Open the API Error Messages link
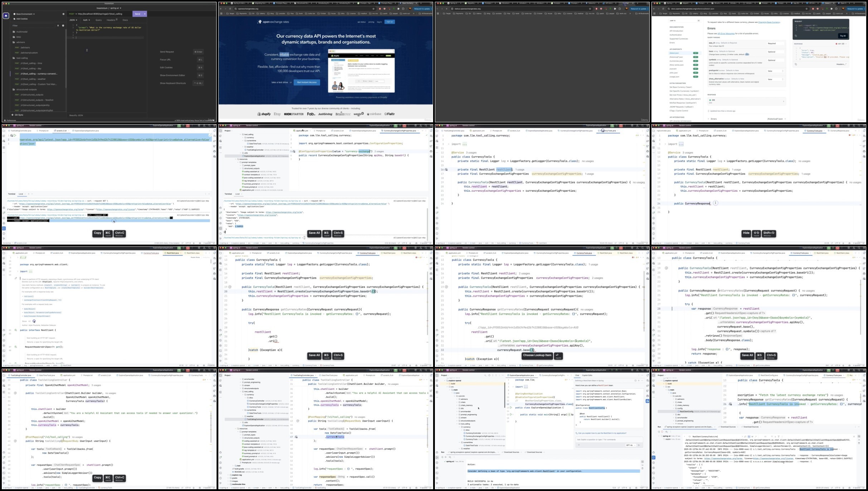This screenshot has height=491, width=868. coord(726,34)
